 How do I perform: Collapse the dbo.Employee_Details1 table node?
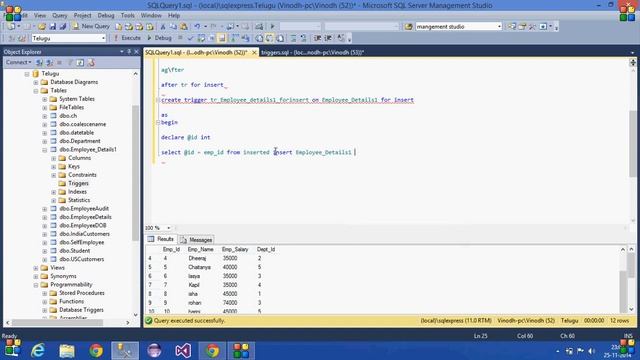tap(45, 150)
